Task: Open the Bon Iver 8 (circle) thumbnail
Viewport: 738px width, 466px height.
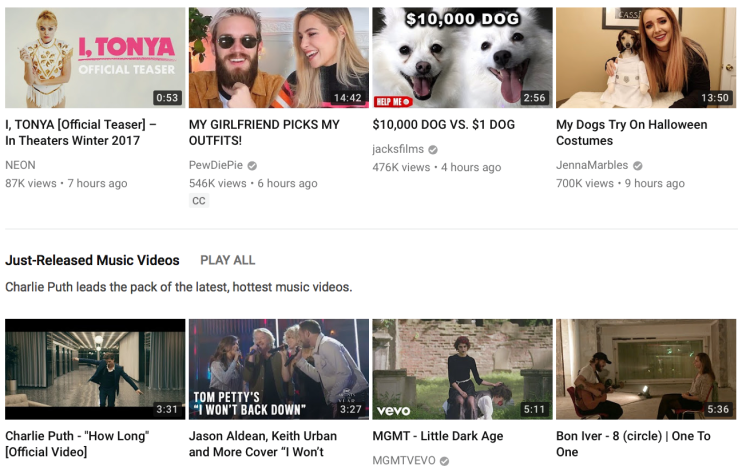Action: coord(646,369)
